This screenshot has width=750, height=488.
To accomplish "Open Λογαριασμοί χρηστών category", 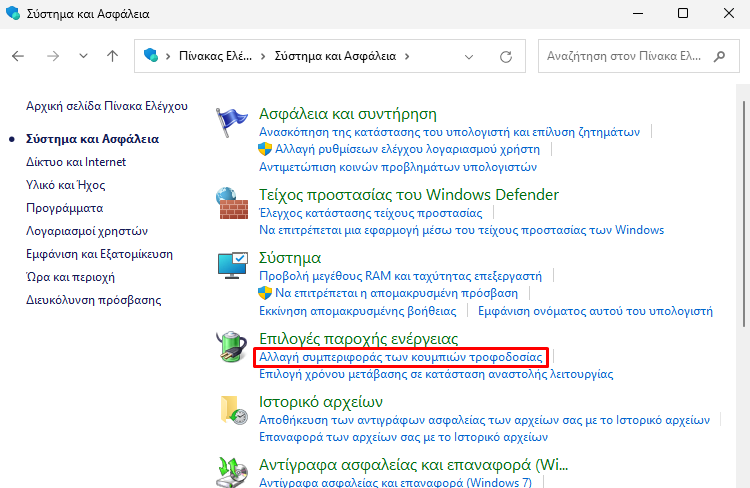I will tap(87, 231).
